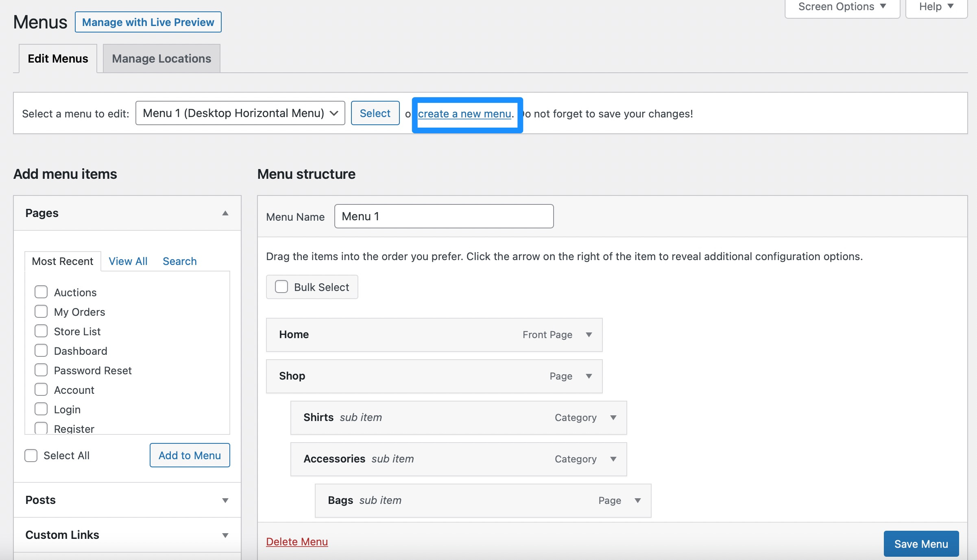Collapse the Pages panel
Screen dimensions: 977x560
(x=225, y=213)
